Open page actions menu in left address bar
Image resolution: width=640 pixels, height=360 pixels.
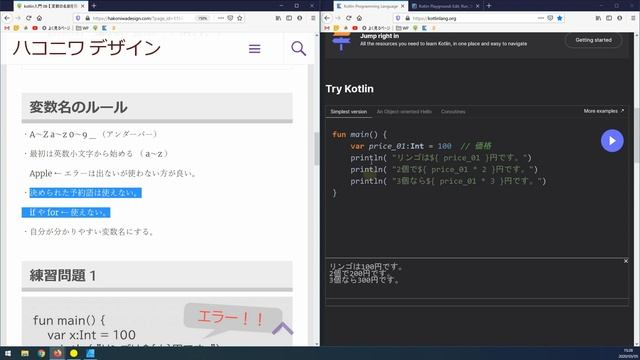pos(221,18)
